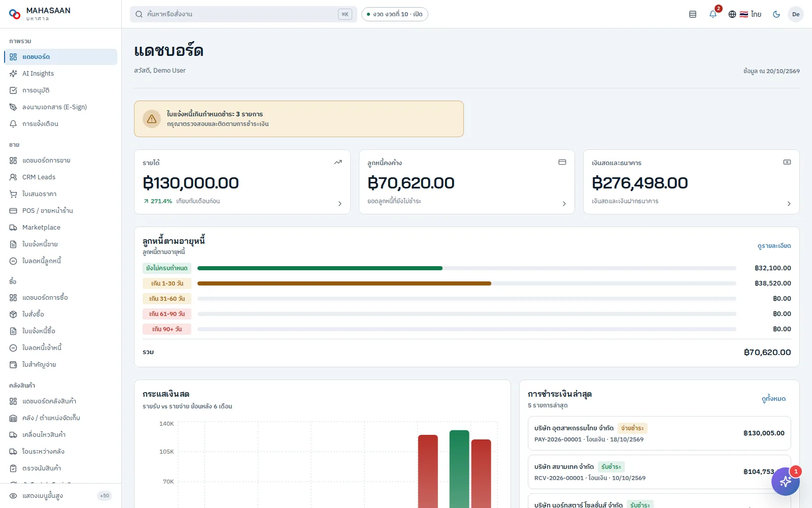Open AI Insights in sidebar

click(60, 74)
